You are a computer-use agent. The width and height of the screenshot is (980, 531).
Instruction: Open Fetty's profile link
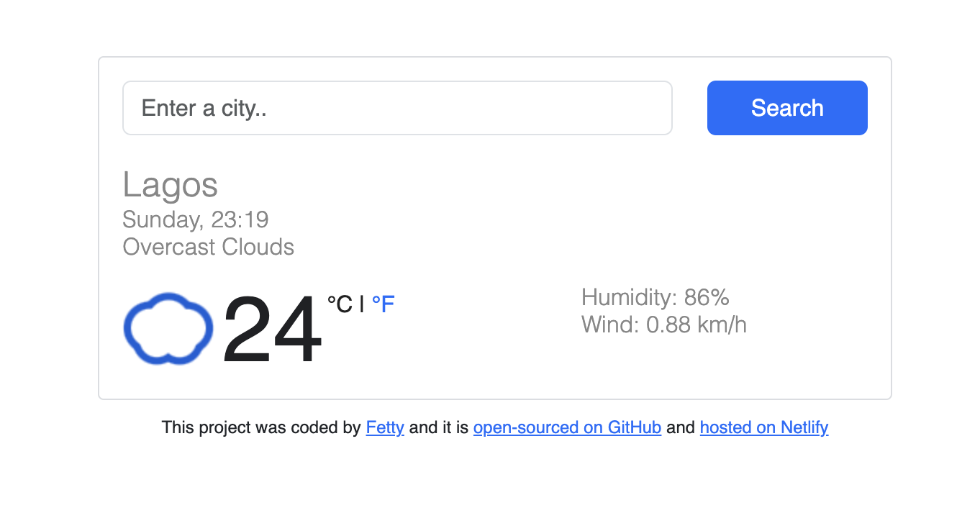tap(385, 427)
